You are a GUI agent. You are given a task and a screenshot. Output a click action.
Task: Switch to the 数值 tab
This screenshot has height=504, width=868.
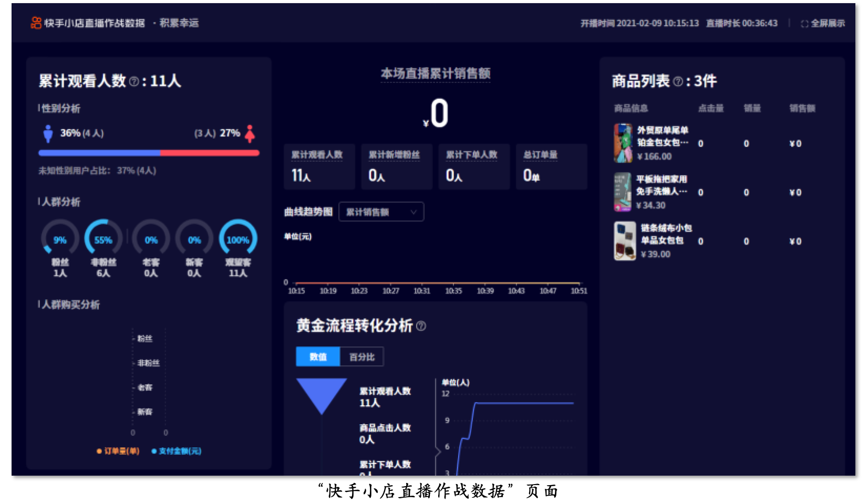(318, 357)
